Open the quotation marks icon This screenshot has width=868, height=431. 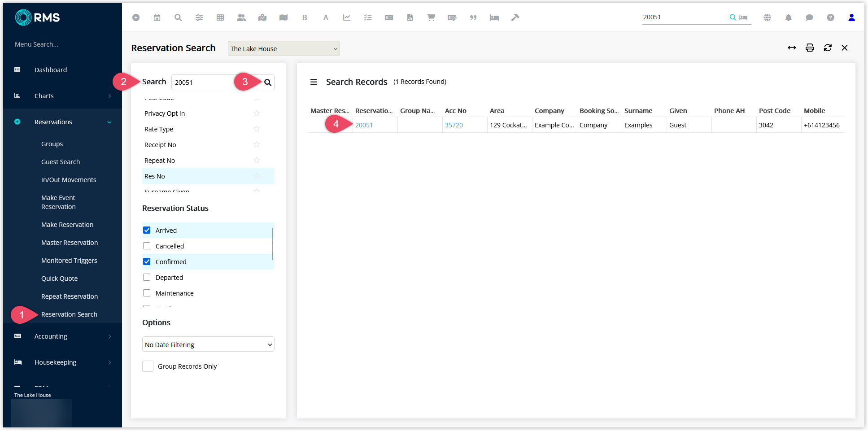tap(473, 17)
